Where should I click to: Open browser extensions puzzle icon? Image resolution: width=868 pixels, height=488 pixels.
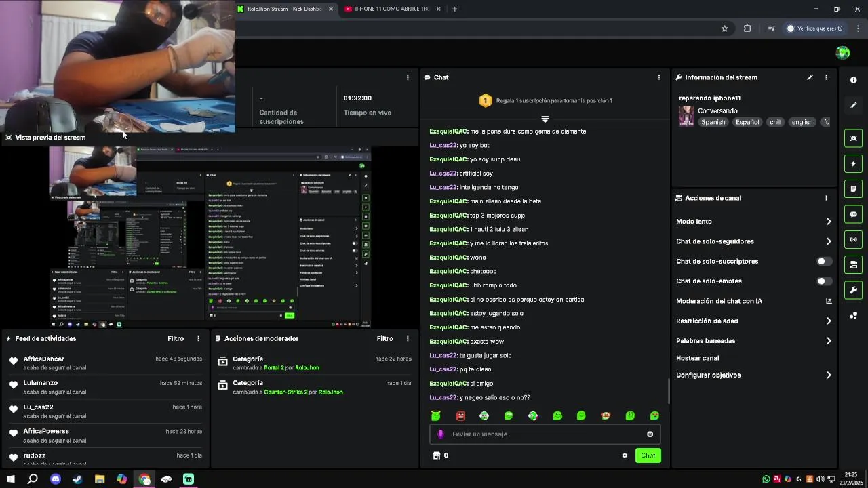tap(747, 28)
